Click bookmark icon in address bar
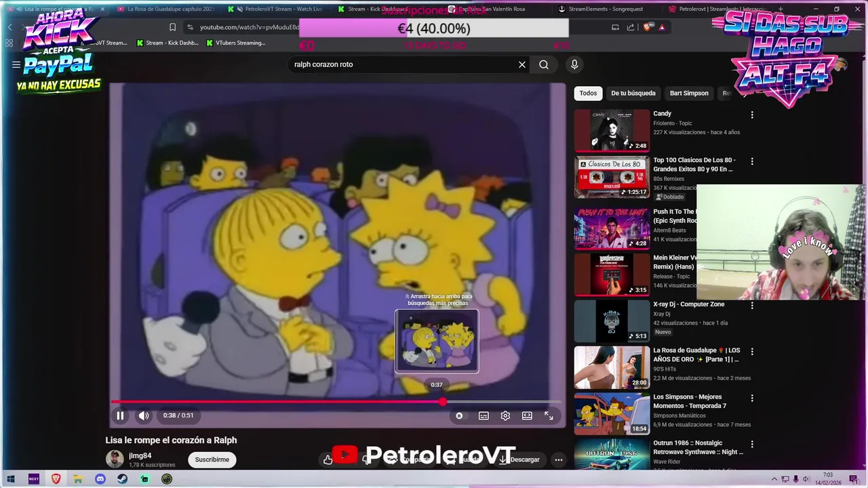This screenshot has height=488, width=868. point(172,27)
